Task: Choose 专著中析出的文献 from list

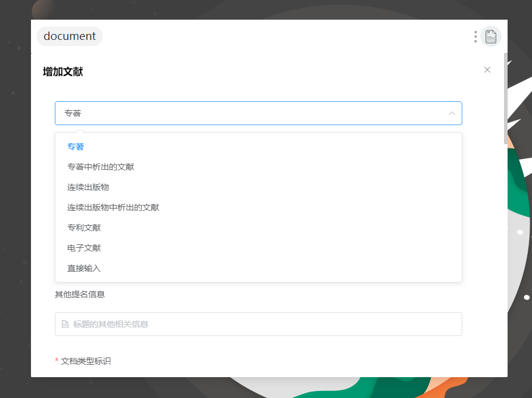Action: click(258, 167)
